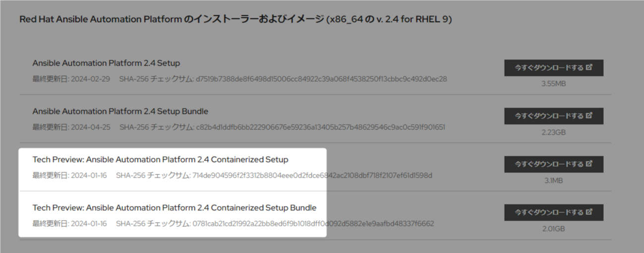Click the external-link icon on the Containerized Setup Bundle download

point(589,212)
